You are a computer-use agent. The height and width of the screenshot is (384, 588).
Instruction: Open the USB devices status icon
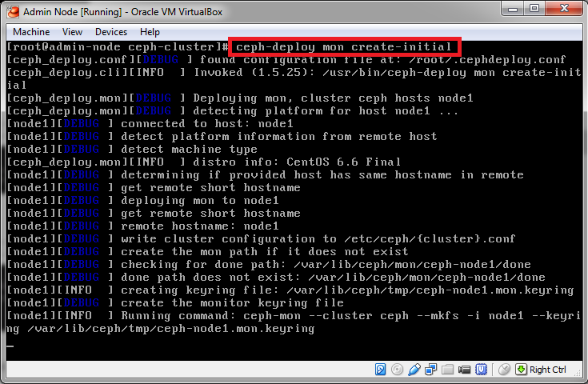pyautogui.click(x=414, y=370)
